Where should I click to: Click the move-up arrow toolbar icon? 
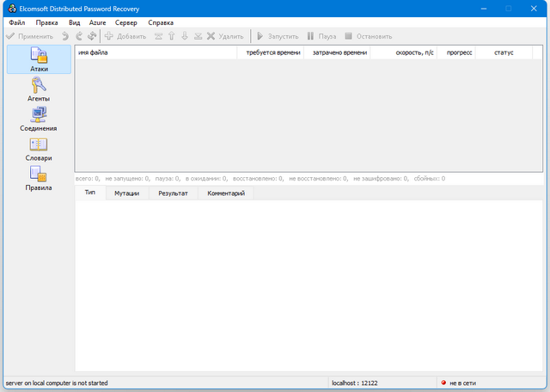click(172, 36)
